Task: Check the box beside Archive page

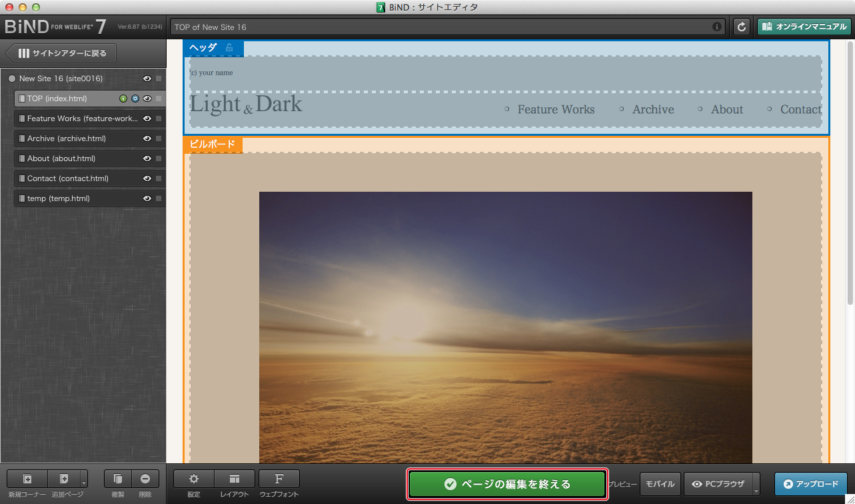Action: (x=159, y=138)
